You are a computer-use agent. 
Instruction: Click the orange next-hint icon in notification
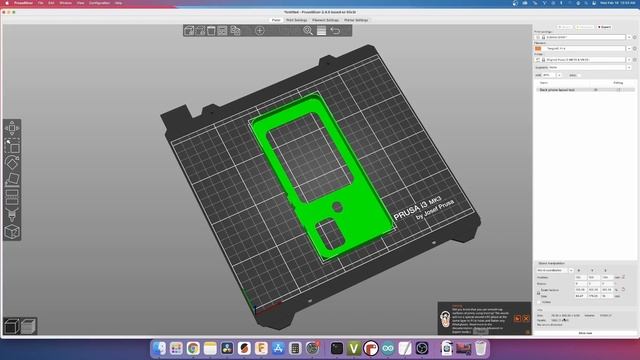[x=517, y=318]
